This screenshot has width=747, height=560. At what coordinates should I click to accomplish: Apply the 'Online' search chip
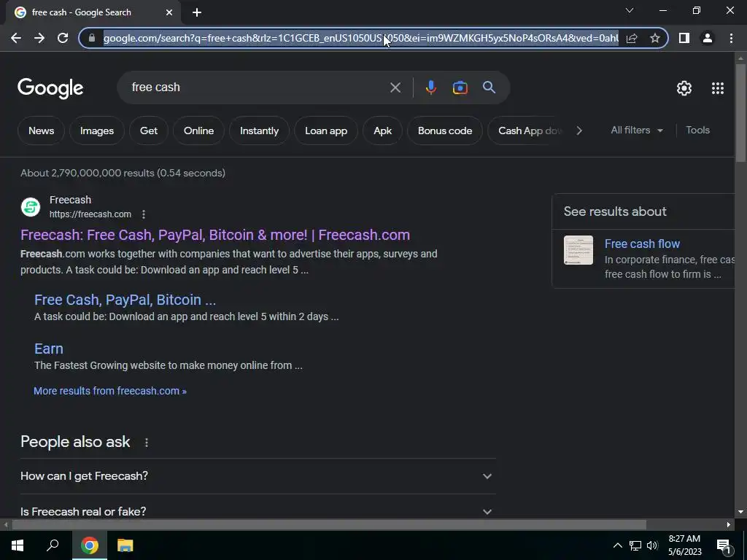(x=198, y=131)
